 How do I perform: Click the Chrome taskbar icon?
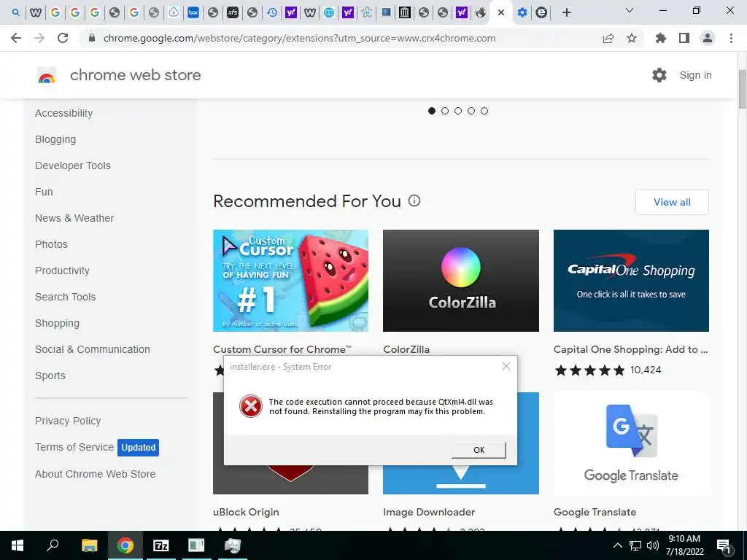coord(125,545)
